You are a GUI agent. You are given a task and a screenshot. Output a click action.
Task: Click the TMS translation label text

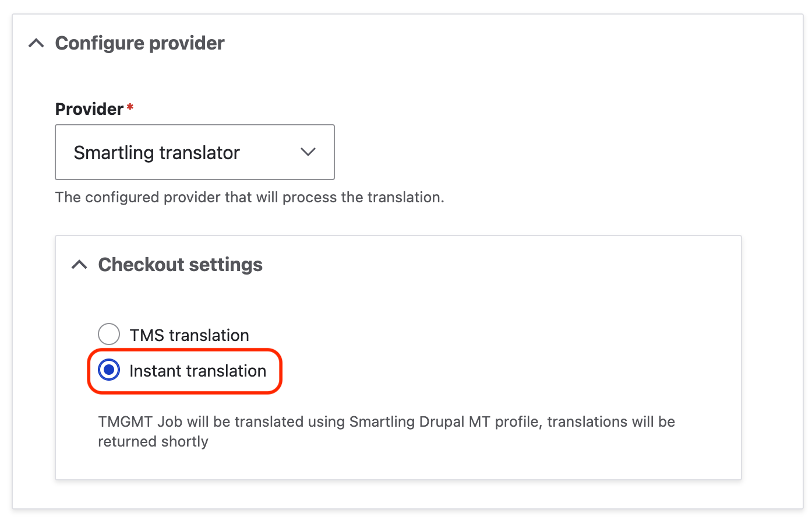[x=189, y=335]
